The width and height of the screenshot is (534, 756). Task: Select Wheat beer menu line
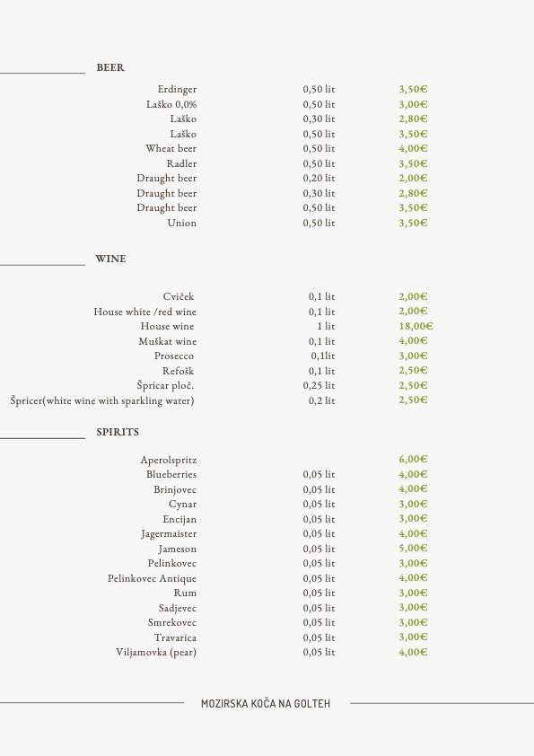[x=171, y=148]
